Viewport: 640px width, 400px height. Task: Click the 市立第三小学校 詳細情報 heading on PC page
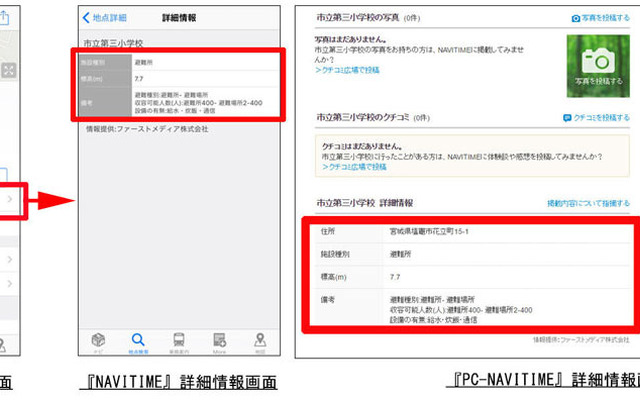(364, 203)
